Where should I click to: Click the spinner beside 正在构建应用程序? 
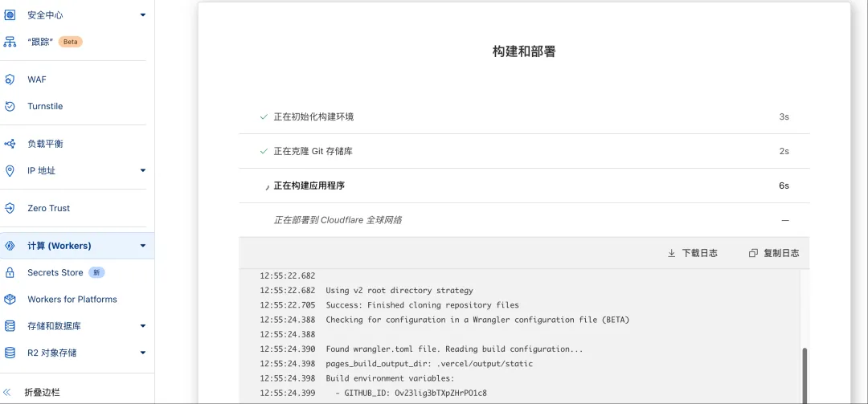(x=268, y=188)
